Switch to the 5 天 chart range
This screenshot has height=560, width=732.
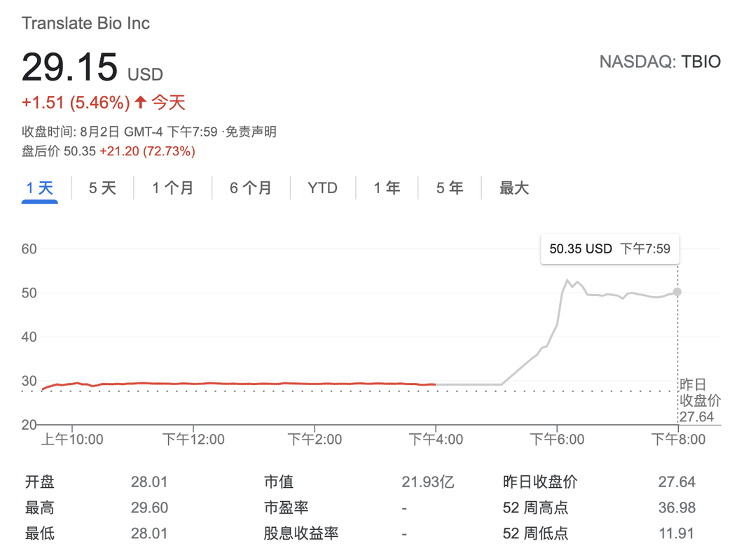pyautogui.click(x=102, y=188)
